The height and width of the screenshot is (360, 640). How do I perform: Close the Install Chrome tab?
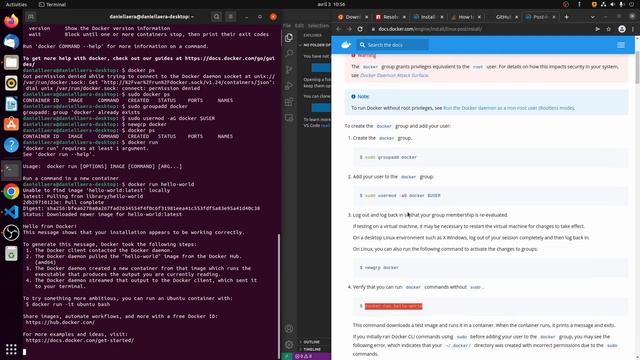click(x=442, y=17)
